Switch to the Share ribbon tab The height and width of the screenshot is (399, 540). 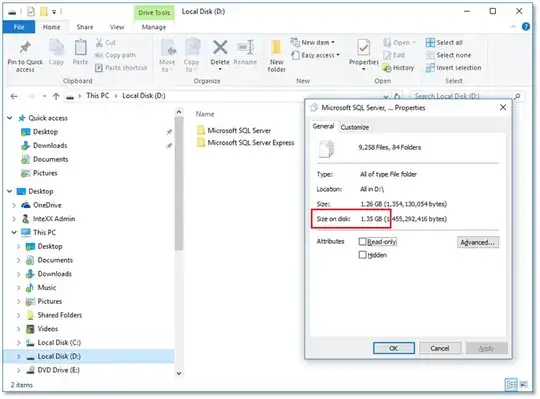85,27
